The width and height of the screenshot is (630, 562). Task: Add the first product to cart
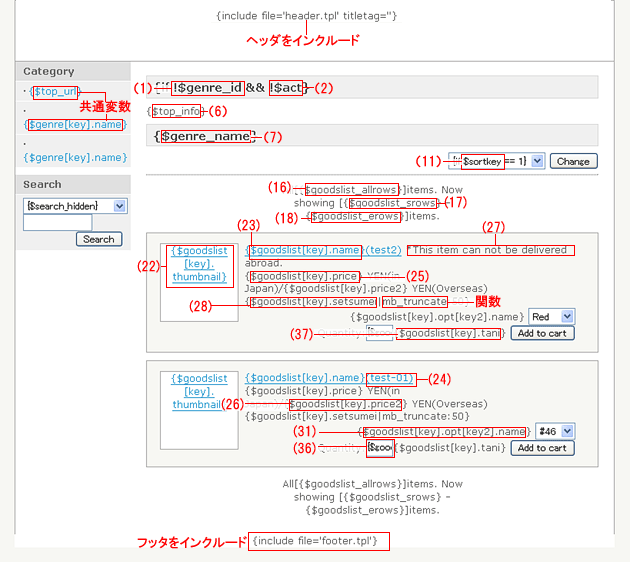pyautogui.click(x=541, y=333)
